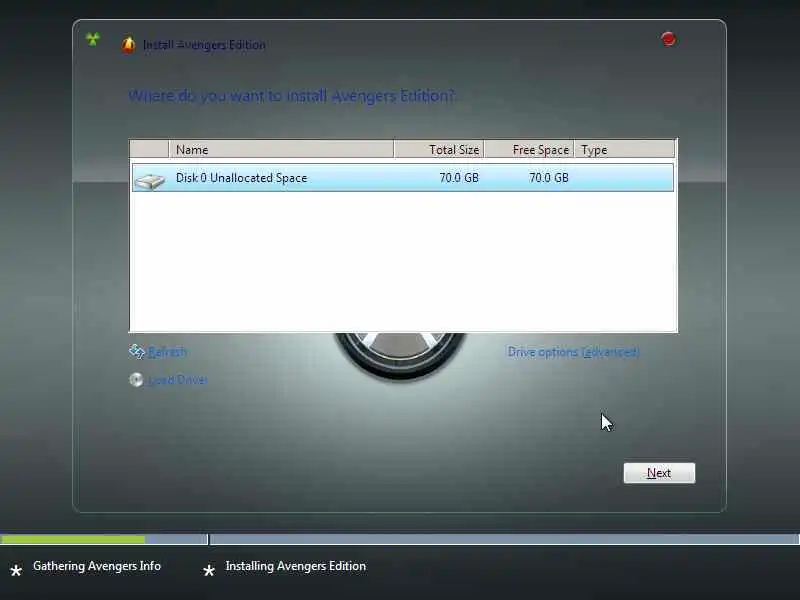
Task: Click the green radioactive back icon
Action: click(93, 39)
